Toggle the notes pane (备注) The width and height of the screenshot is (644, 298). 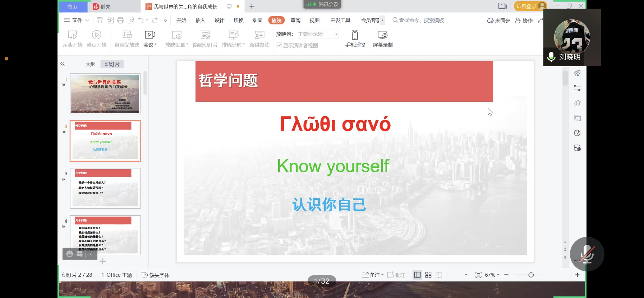point(372,275)
